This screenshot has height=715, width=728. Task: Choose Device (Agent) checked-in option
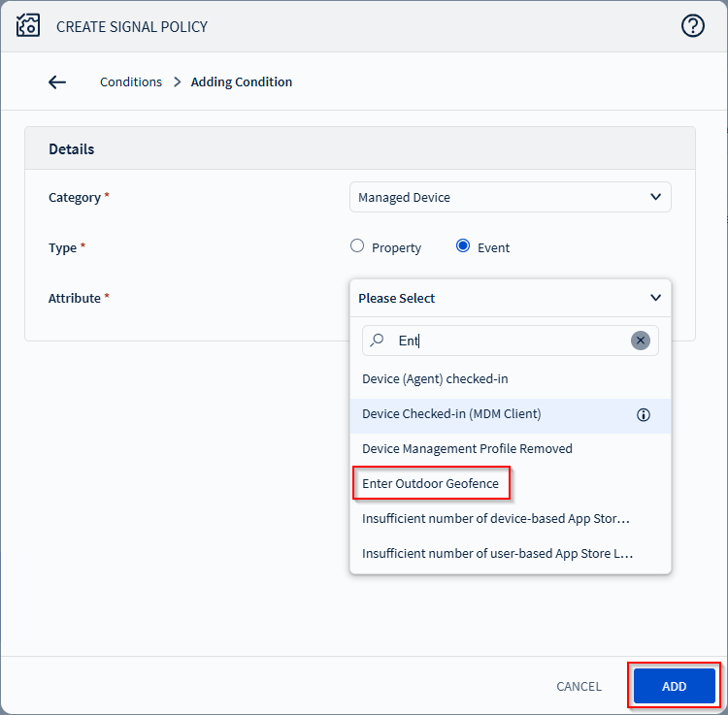click(x=435, y=378)
